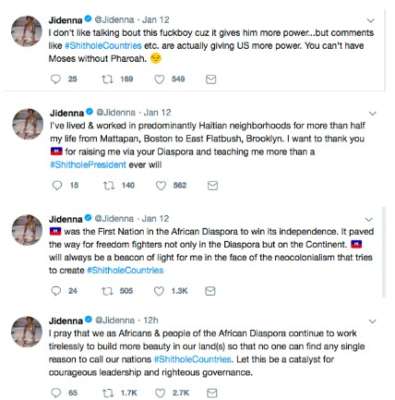Open Jidenna's avatar on the first tweet
This screenshot has height=400, width=395.
(27, 31)
